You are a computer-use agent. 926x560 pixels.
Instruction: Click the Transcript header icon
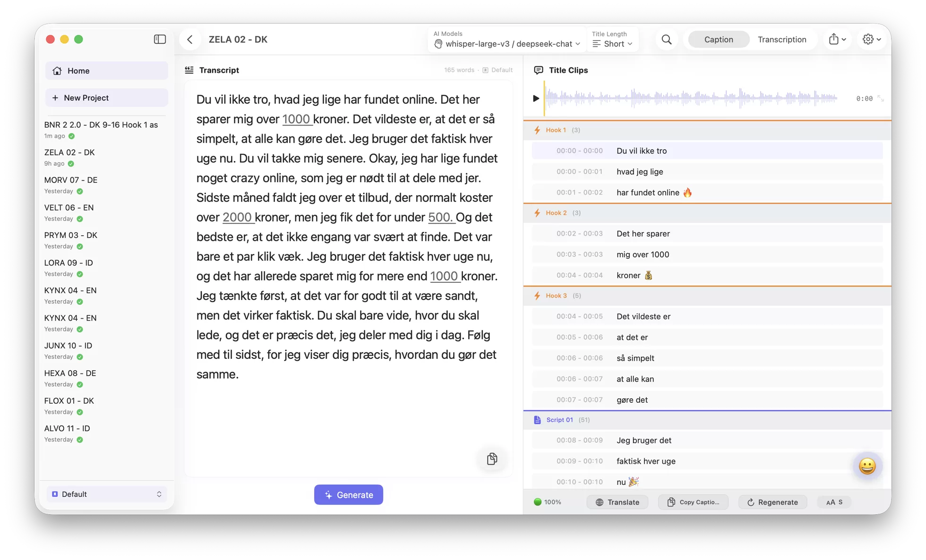tap(189, 70)
